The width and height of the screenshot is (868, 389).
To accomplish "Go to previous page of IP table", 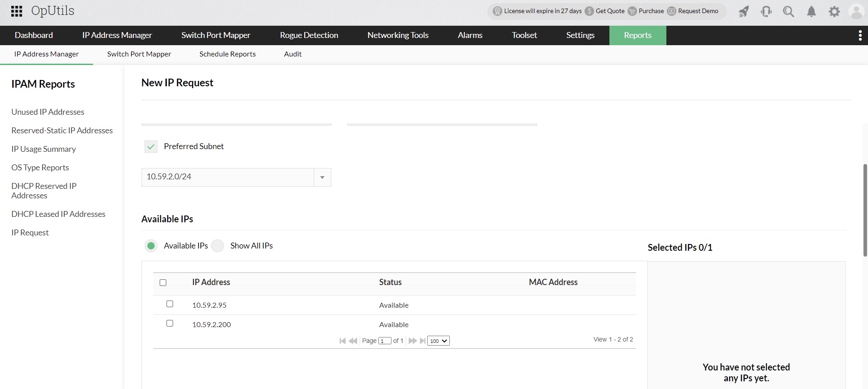I will [x=353, y=341].
